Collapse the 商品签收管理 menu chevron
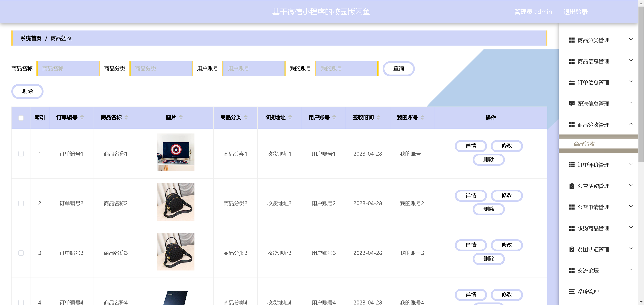Image resolution: width=644 pixels, height=305 pixels. point(631,124)
